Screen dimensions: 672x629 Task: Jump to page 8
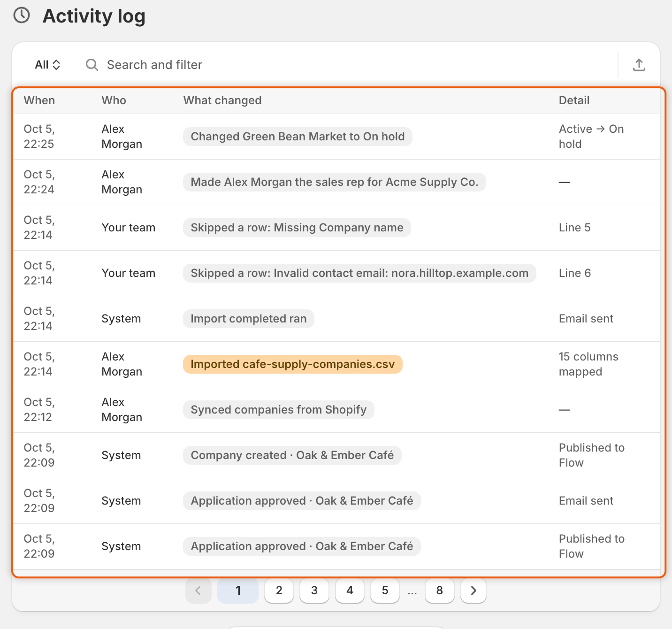[x=439, y=591]
